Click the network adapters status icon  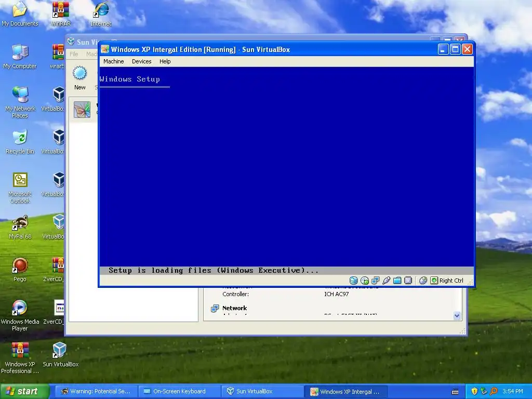click(x=375, y=281)
